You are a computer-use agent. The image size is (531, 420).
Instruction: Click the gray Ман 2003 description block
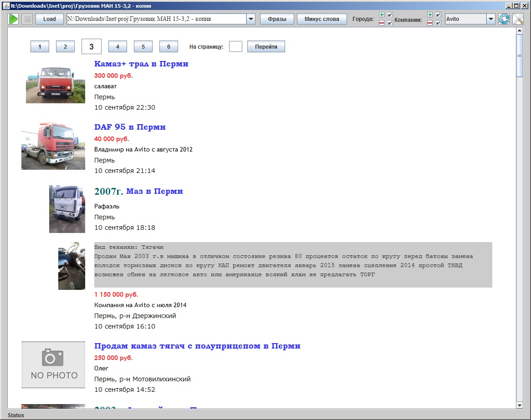pyautogui.click(x=293, y=265)
